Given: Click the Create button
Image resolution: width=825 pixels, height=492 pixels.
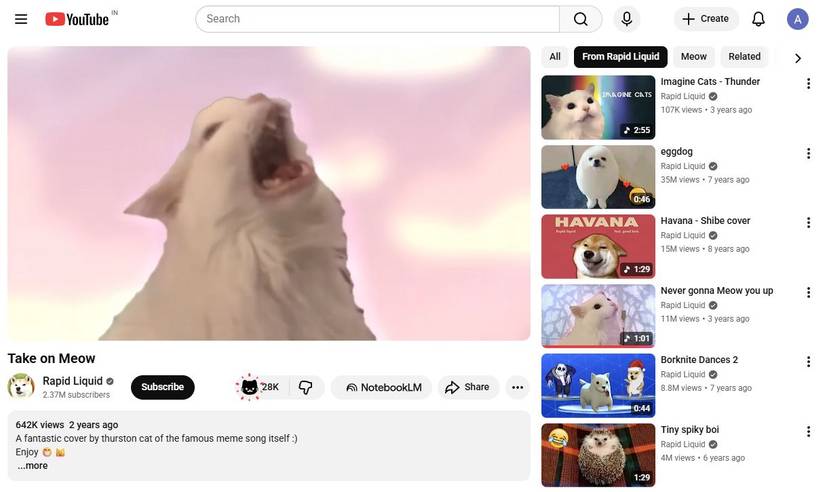Looking at the screenshot, I should [706, 19].
